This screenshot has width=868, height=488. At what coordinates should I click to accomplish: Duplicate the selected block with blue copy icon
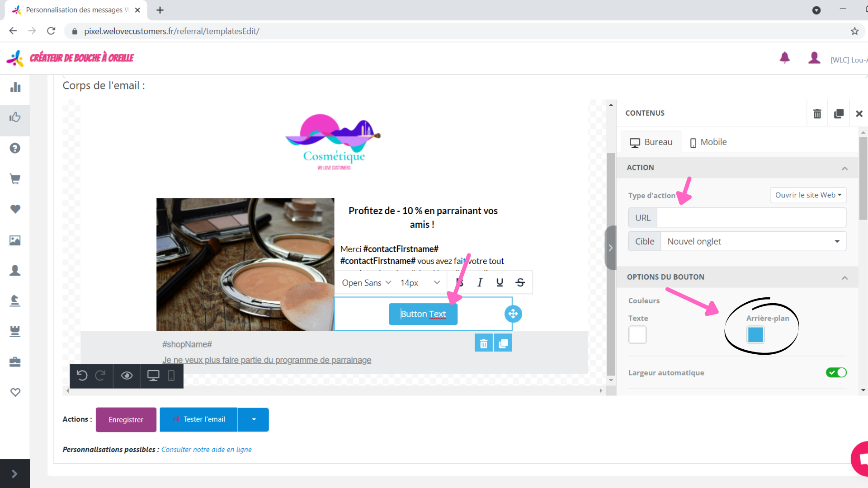click(503, 343)
